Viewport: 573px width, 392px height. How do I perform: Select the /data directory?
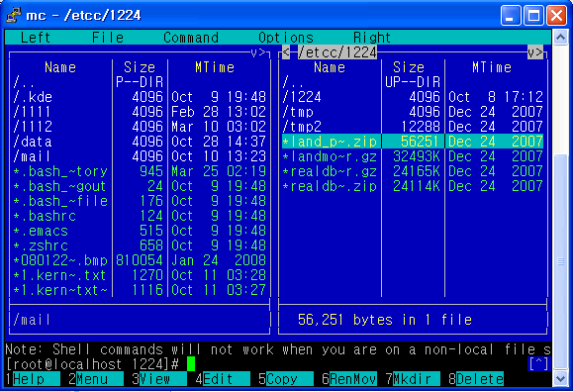click(140, 142)
